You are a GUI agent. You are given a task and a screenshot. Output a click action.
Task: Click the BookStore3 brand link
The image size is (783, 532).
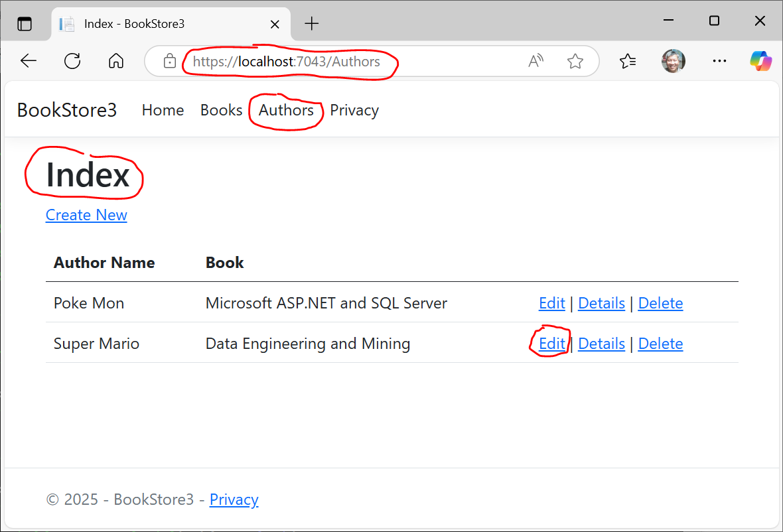tap(67, 110)
